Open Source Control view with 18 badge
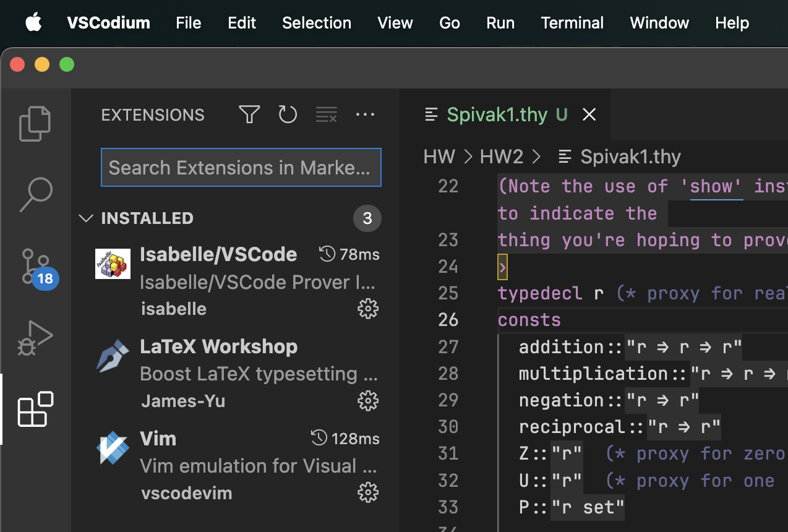 36,267
